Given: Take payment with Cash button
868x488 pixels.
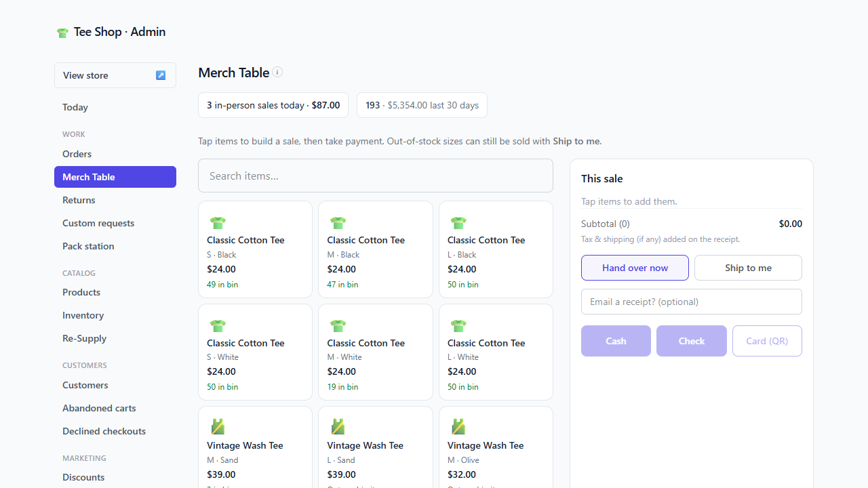Looking at the screenshot, I should pos(616,341).
